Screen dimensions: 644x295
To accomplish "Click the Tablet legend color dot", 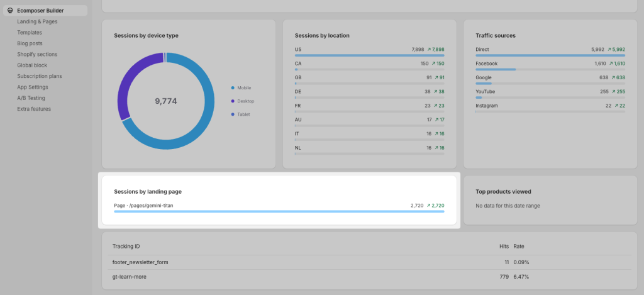I will click(x=233, y=114).
